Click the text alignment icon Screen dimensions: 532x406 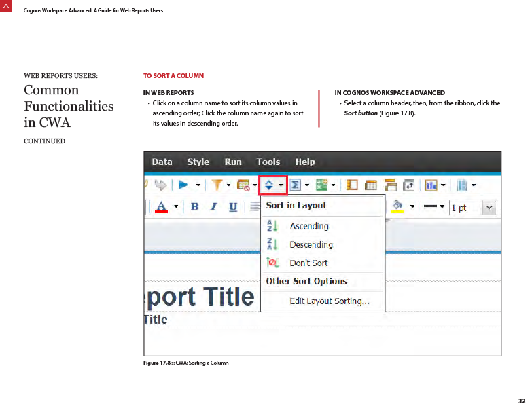coord(255,206)
